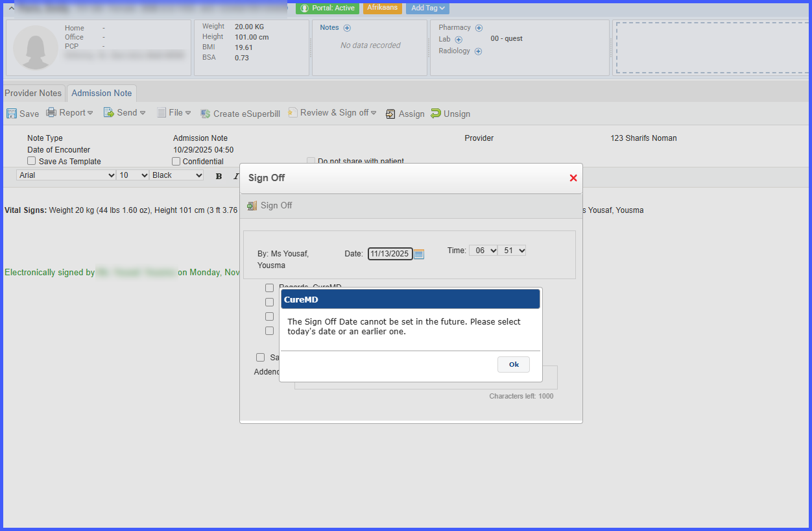Open the calendar picker beside Date field
This screenshot has height=531, width=812.
click(419, 254)
